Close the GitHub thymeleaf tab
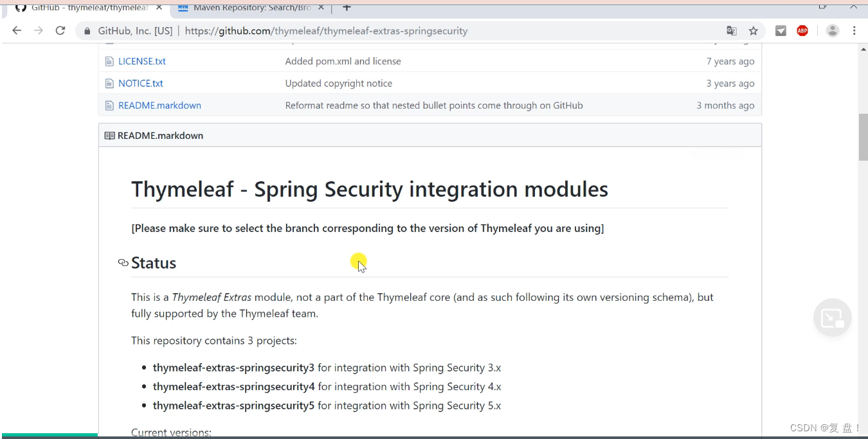 (x=159, y=8)
